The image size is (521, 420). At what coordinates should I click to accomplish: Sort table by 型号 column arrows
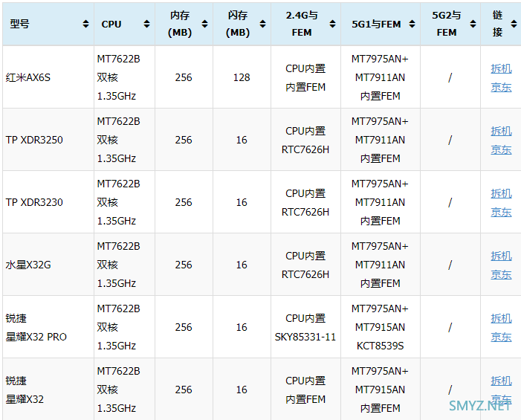[x=85, y=24]
